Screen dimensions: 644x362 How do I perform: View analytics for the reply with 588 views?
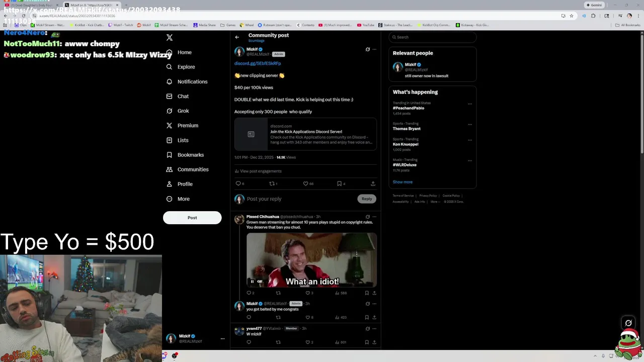[x=341, y=293]
